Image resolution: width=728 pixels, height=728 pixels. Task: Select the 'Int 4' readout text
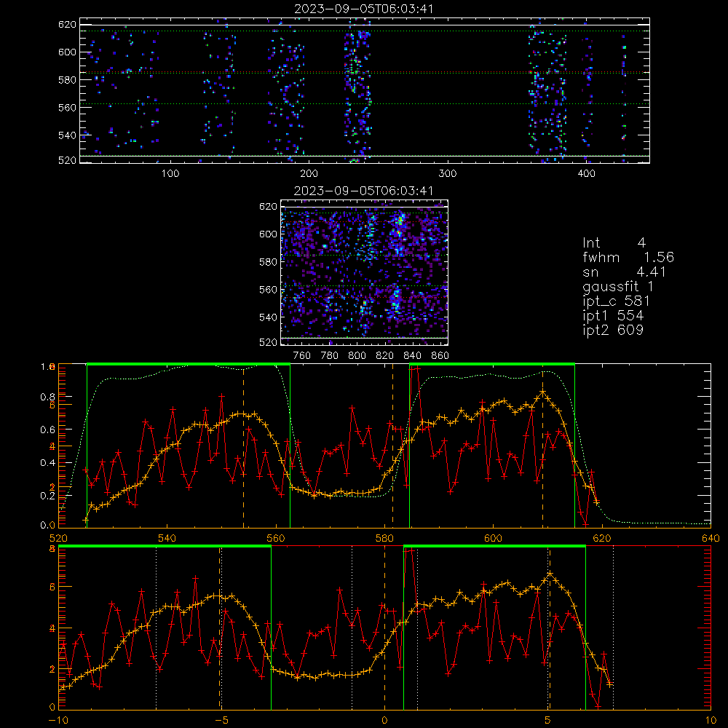coord(614,243)
